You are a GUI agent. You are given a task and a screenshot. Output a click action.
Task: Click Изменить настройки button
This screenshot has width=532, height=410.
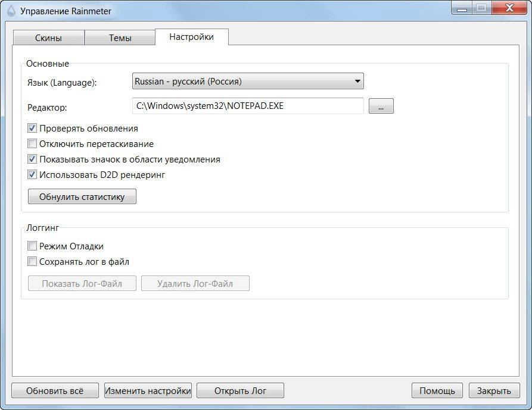tap(148, 391)
